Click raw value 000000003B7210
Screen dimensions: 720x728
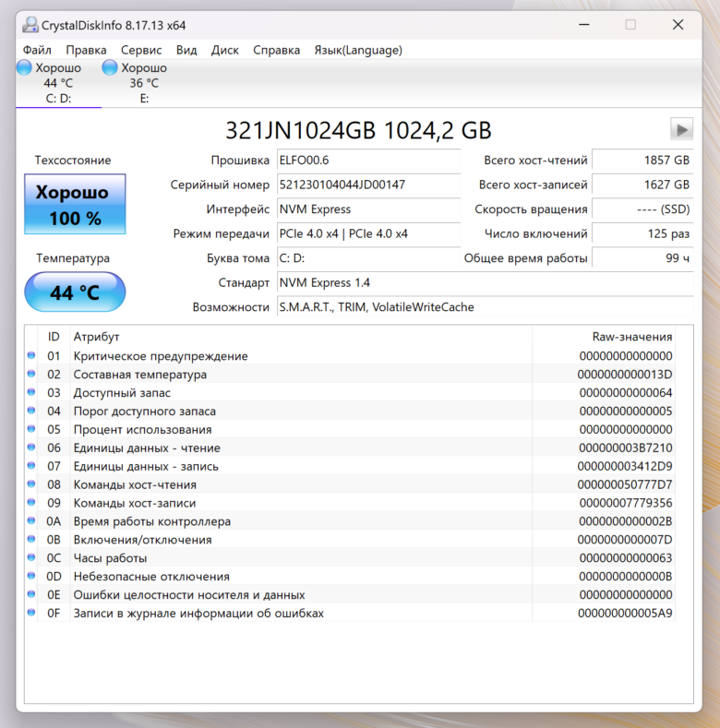point(625,448)
